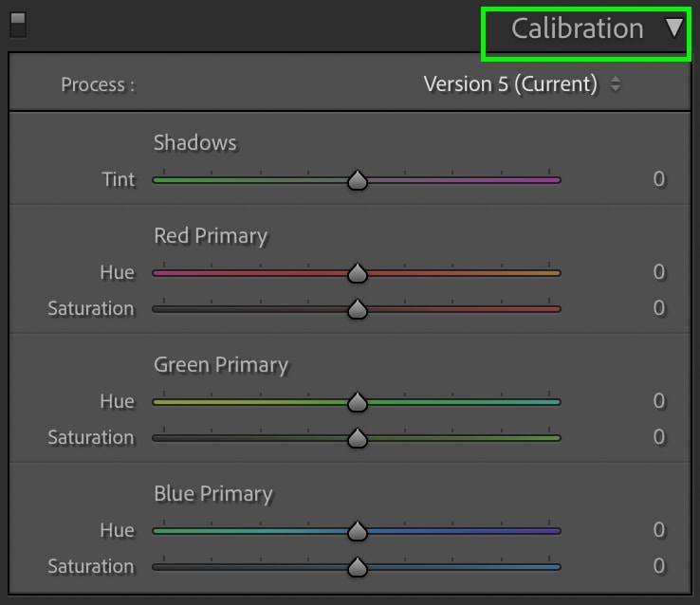Select the Green Primary Hue value field

(659, 401)
